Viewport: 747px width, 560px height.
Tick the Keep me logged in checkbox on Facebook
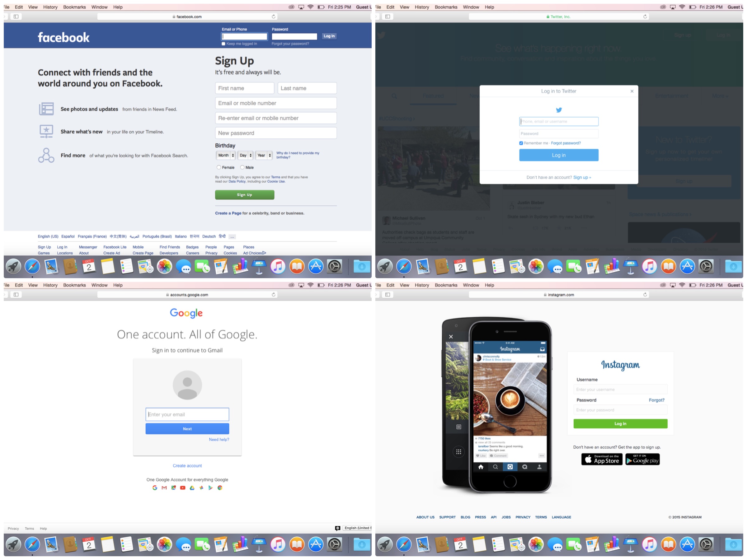pos(223,44)
